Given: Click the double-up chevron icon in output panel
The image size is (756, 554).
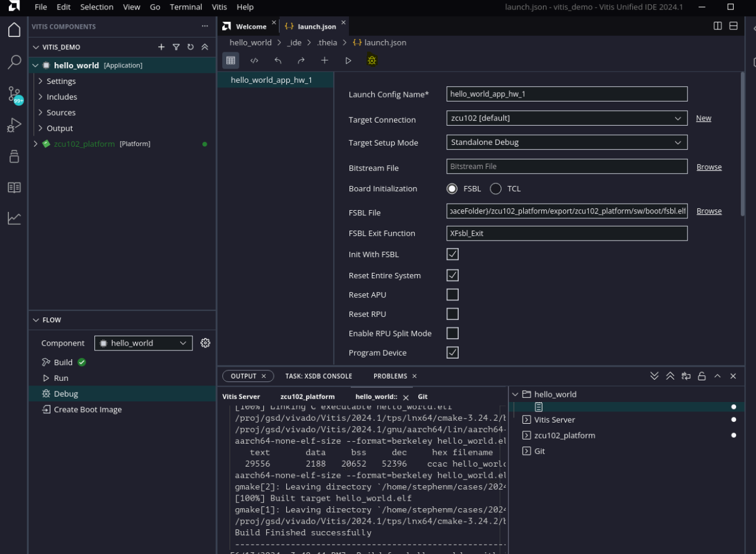Looking at the screenshot, I should 670,376.
